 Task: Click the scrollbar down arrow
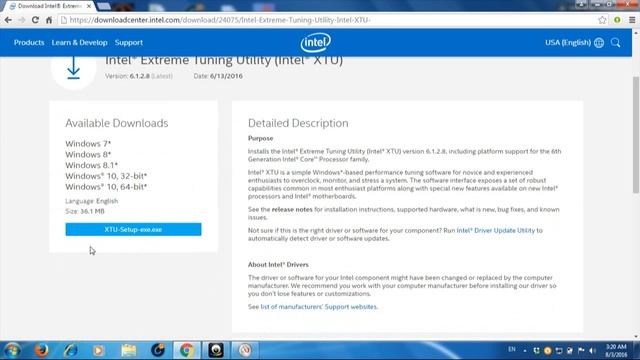[x=636, y=337]
